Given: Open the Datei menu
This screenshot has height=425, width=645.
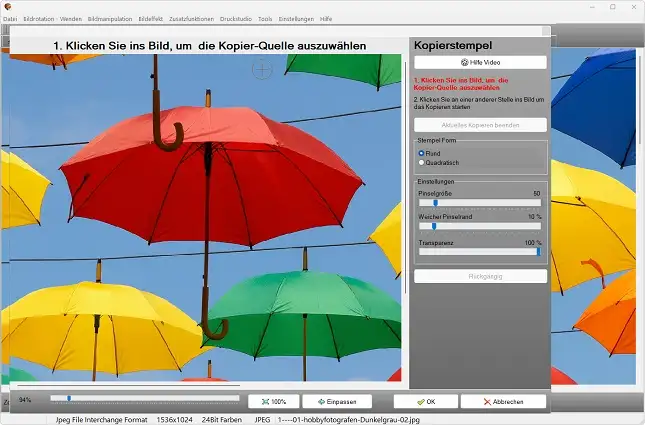Looking at the screenshot, I should coord(10,19).
